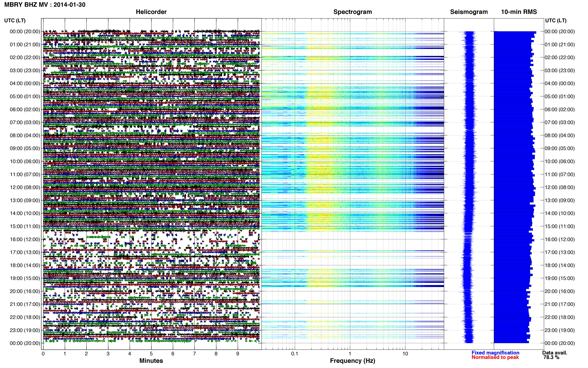Click the left '10:00 (06:00)' time label
Viewport: 588px width, 368px height.
[x=25, y=161]
